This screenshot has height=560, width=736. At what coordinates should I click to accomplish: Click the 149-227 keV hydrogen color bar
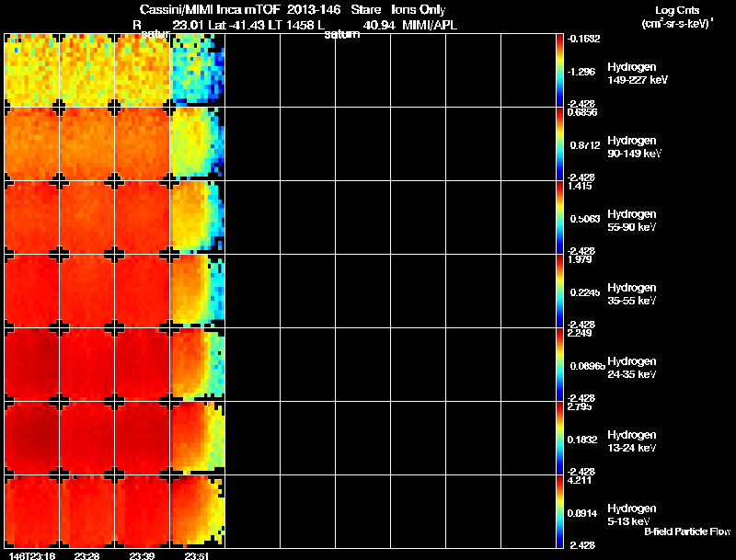560,70
